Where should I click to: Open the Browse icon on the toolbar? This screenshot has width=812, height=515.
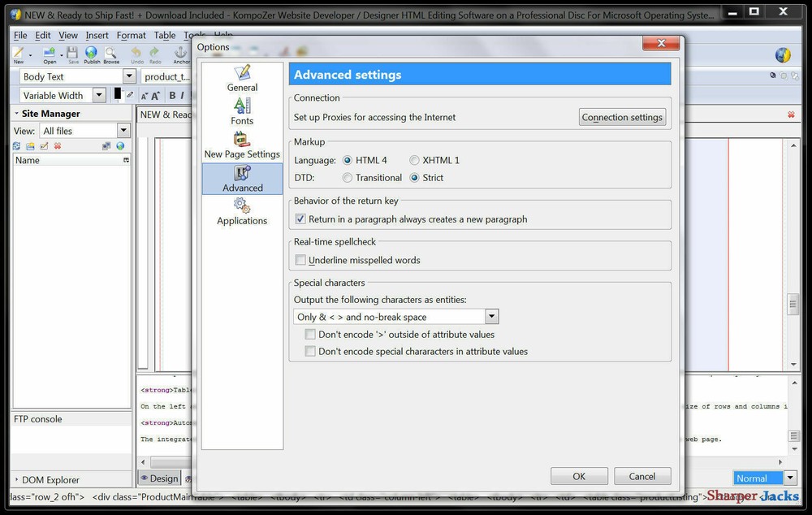pos(111,54)
